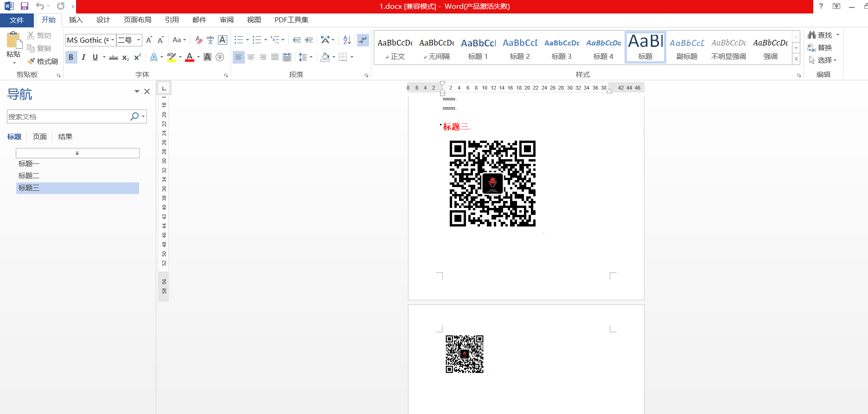Click the Paste clipboard icon
Viewport: 868px width, 414px height.
pos(13,41)
